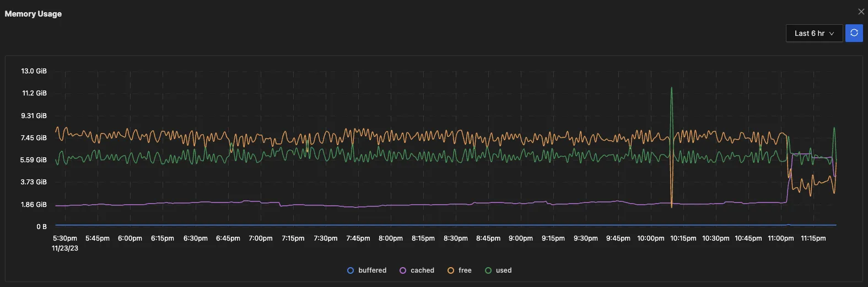The height and width of the screenshot is (287, 868).
Task: Click the 5:30pm time label
Action: pos(65,238)
